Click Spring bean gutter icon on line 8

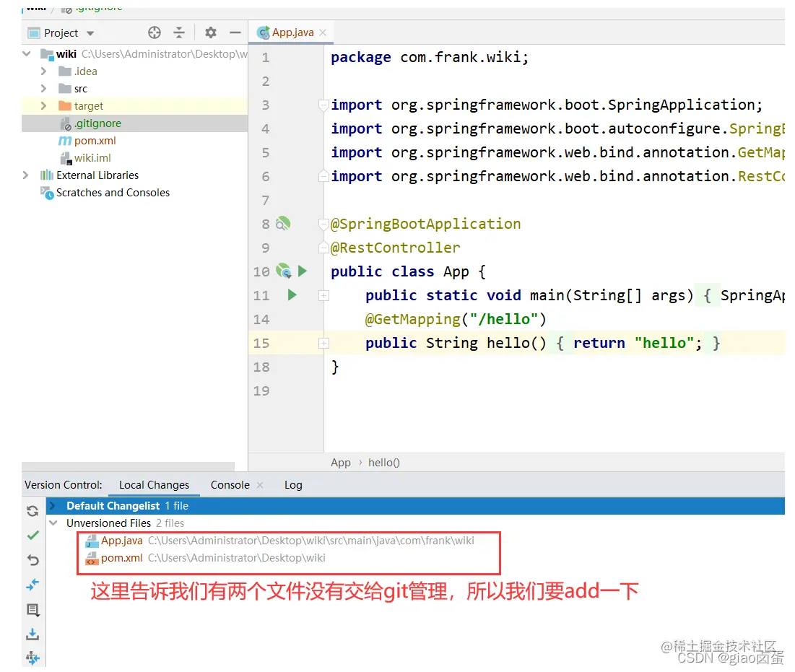point(283,224)
